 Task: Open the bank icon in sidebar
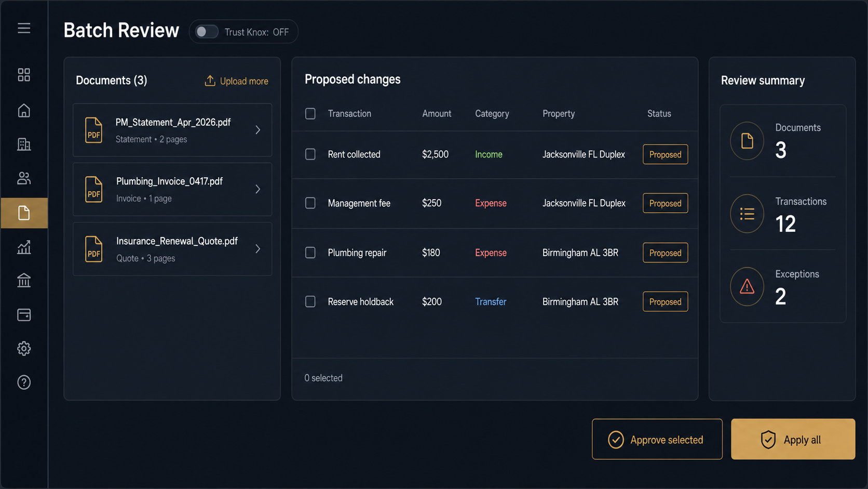(24, 281)
